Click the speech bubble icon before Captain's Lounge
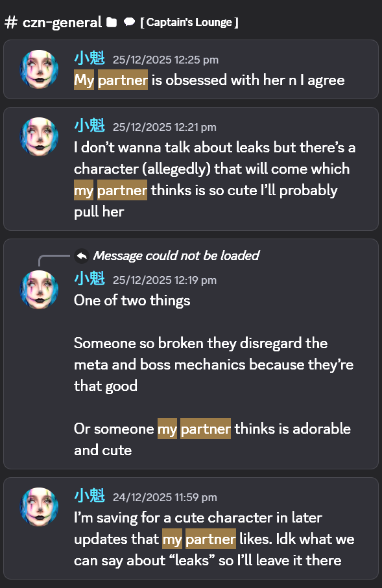Screen dimensions: 382x588 129,23
